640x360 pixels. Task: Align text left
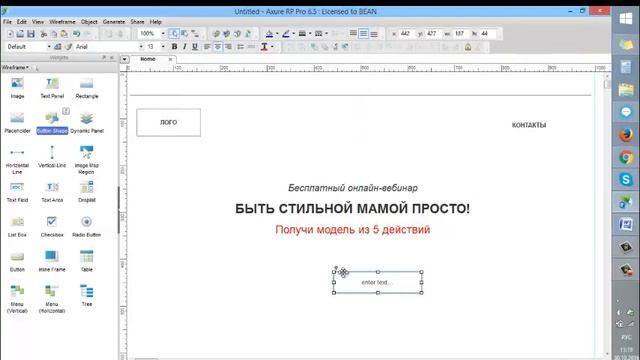[x=207, y=47]
